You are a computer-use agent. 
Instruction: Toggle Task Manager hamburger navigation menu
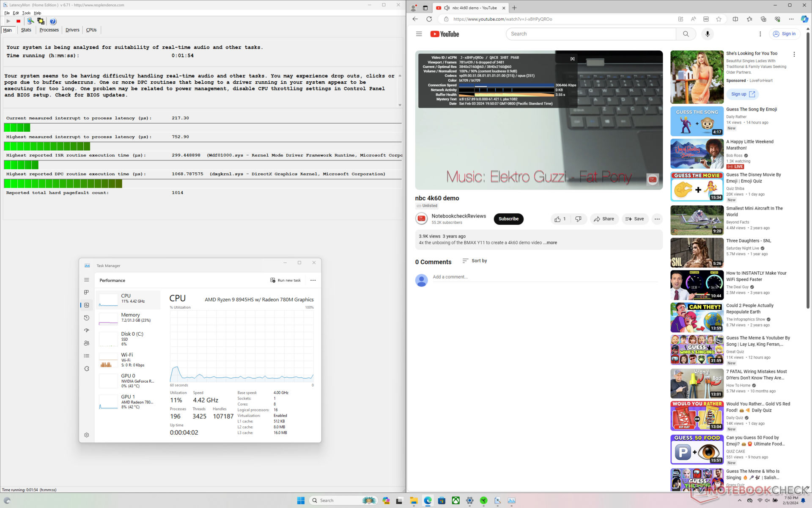[87, 280]
